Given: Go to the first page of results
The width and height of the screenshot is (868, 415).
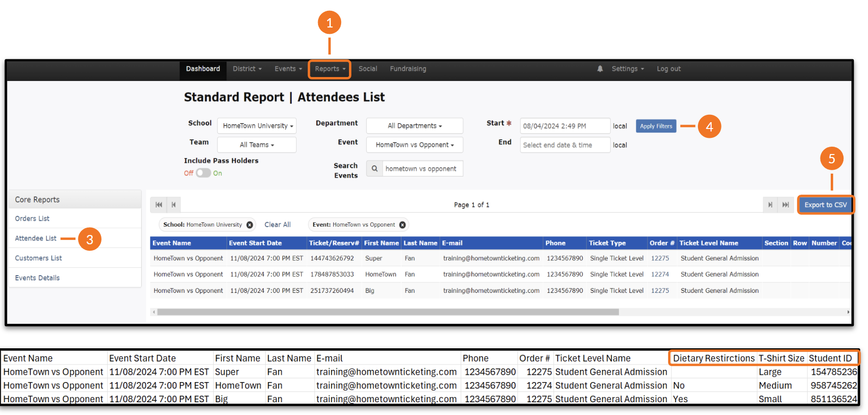Looking at the screenshot, I should 159,205.
